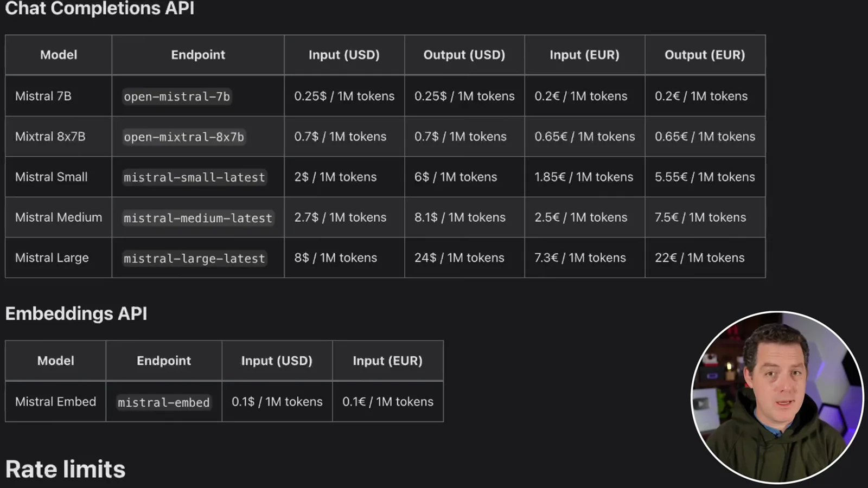
Task: Select the "8.1$ / 1M tokens" price
Action: [x=460, y=217]
